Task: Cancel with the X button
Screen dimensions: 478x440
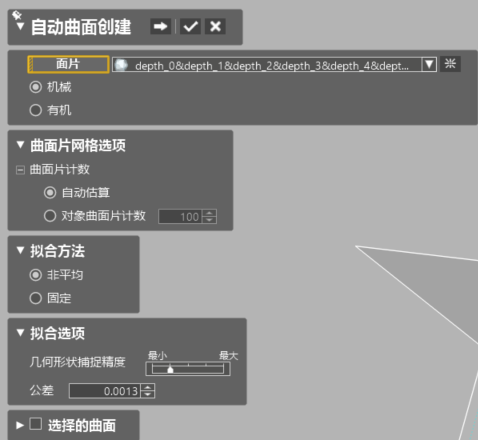Action: click(x=215, y=26)
